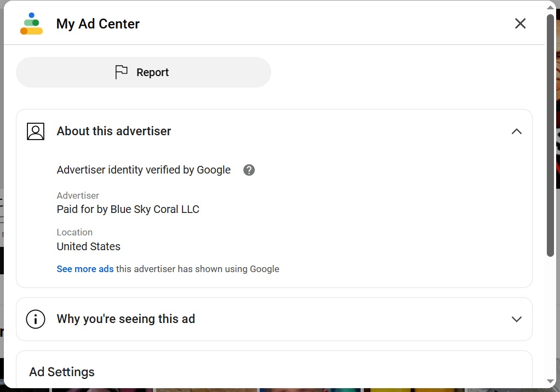Image resolution: width=560 pixels, height=392 pixels.
Task: Click the About this advertiser heading
Action: click(x=114, y=131)
